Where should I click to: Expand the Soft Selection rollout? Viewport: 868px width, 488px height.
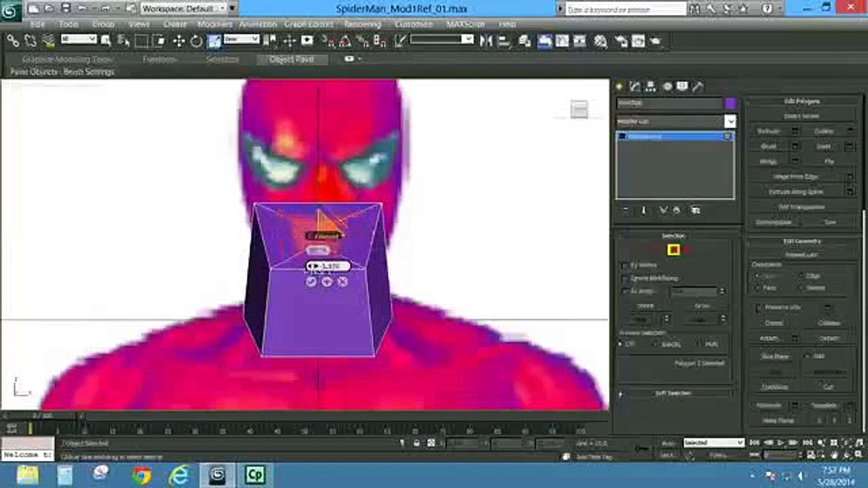(x=674, y=393)
